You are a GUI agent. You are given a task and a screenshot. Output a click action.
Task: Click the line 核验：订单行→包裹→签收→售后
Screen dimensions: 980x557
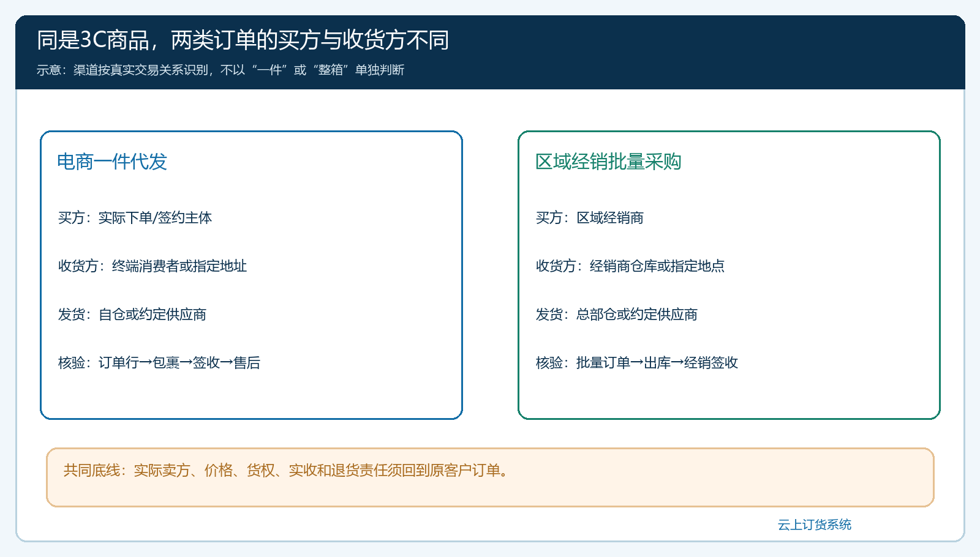click(x=159, y=363)
